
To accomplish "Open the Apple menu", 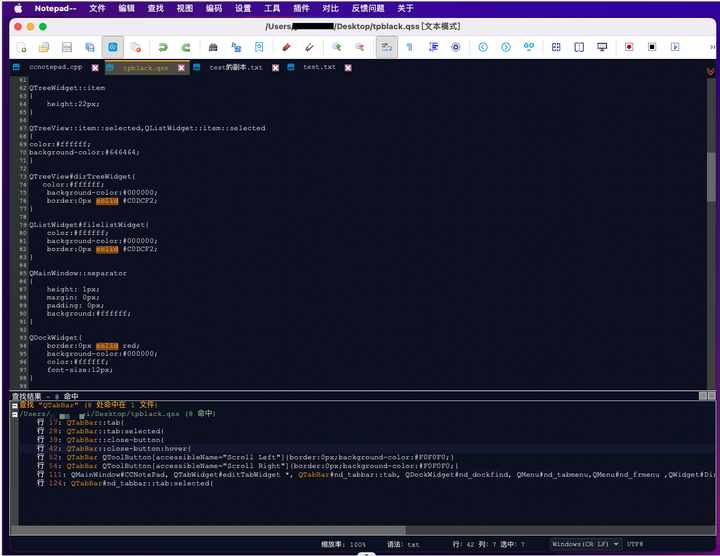I will [17, 8].
